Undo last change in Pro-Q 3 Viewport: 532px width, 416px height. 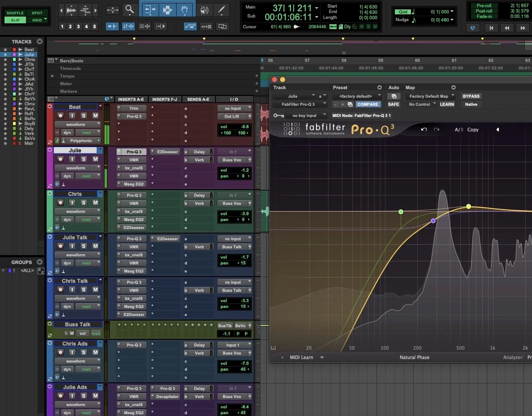424,129
